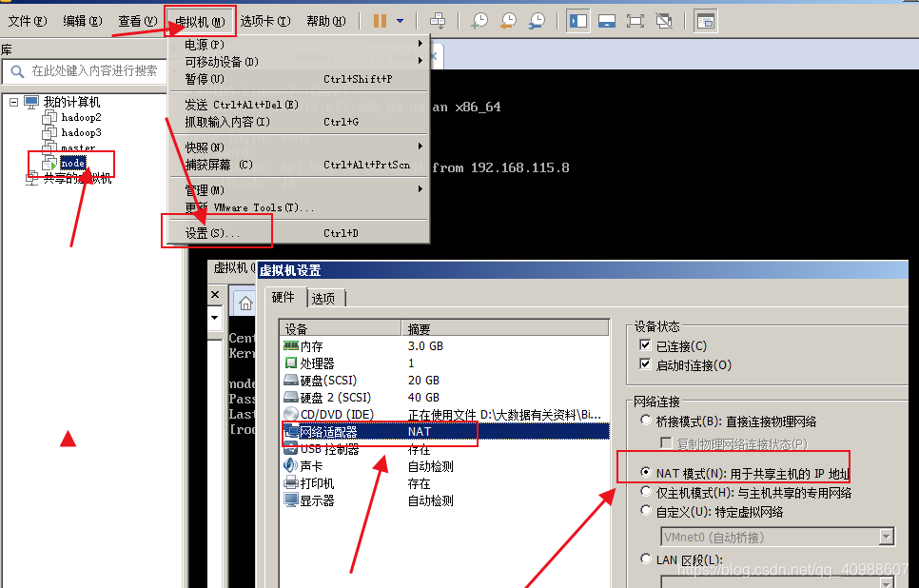Switch to Unity mode via its toolbar icon
The height and width of the screenshot is (588, 919).
pos(663,20)
